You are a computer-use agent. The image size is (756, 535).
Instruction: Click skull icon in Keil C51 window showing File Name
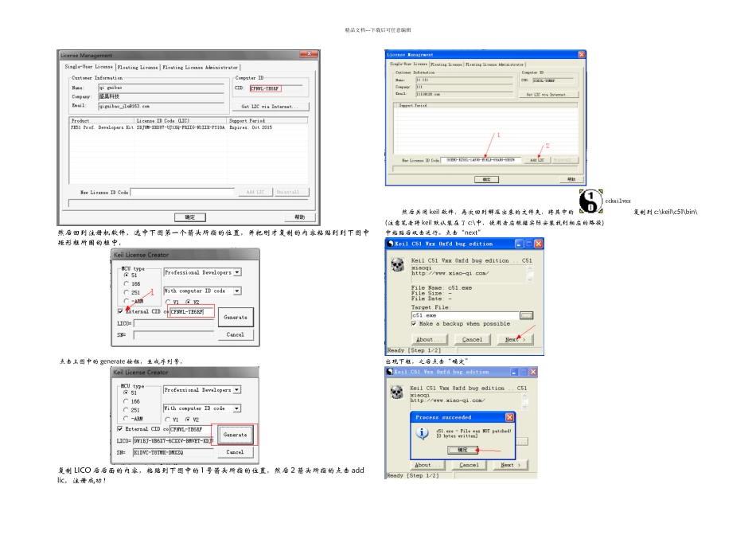coord(397,265)
